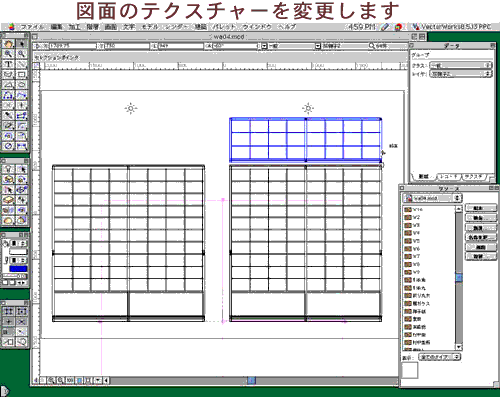This screenshot has width=500, height=397.
Task: Select the Pan hand tool
Action: [x=8, y=44]
